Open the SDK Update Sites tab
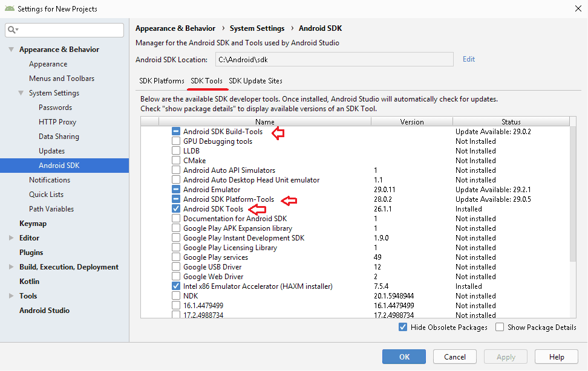 tap(256, 81)
